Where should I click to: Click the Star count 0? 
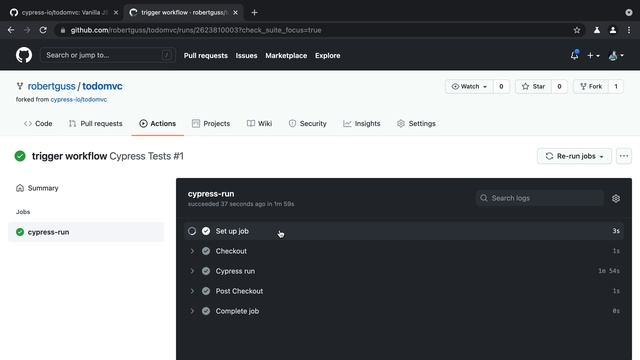tap(559, 87)
